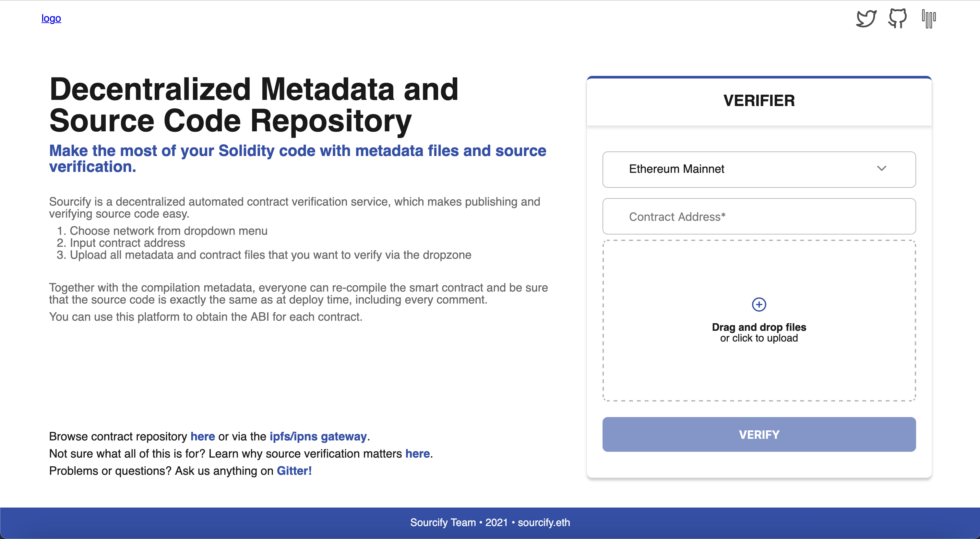This screenshot has height=539, width=980.
Task: Click the chevron arrow in network selector
Action: (881, 169)
